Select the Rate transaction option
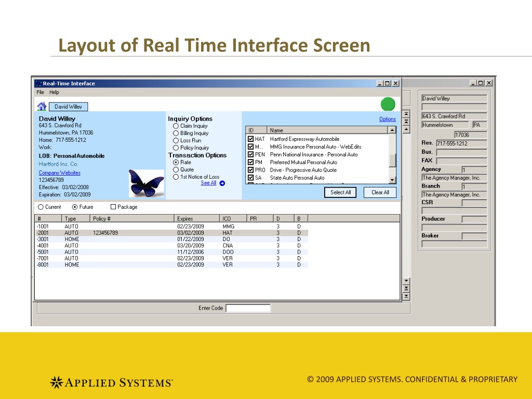 pos(176,163)
